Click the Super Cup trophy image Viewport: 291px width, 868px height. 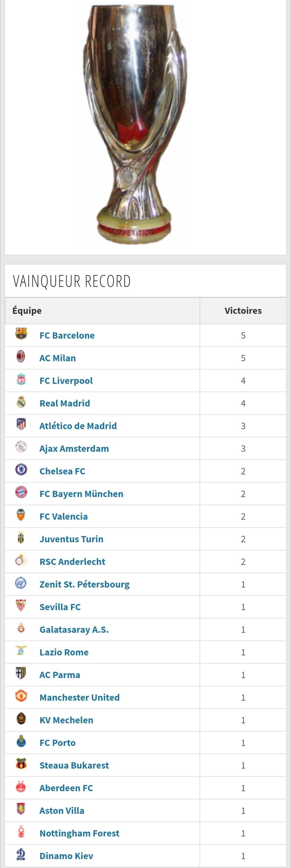click(x=134, y=125)
